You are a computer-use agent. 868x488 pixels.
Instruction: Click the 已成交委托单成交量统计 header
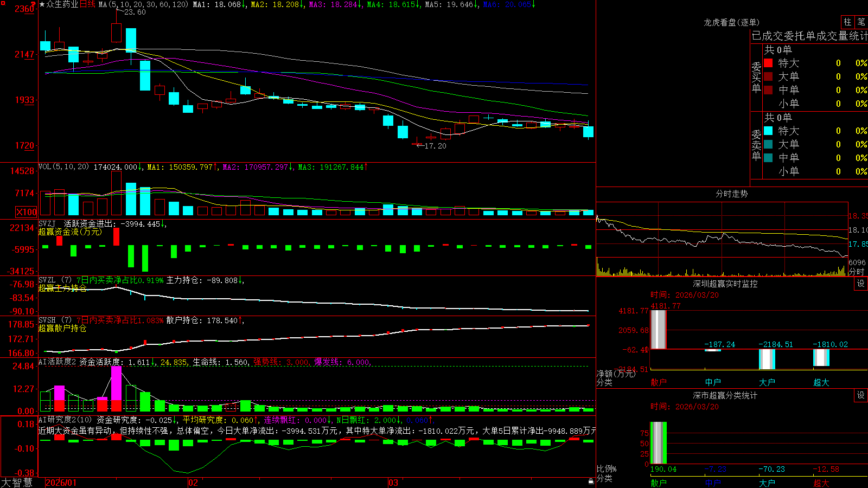click(809, 36)
